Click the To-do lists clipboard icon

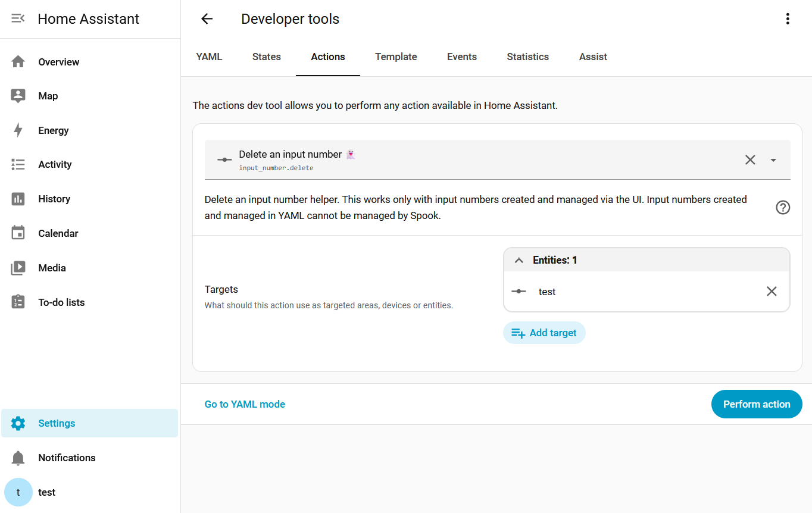tap(18, 302)
